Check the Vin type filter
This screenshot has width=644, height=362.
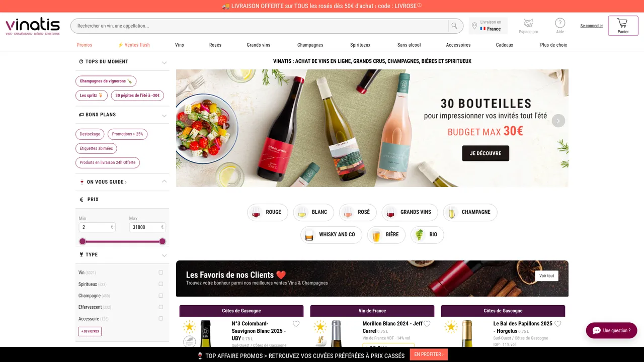(x=161, y=273)
